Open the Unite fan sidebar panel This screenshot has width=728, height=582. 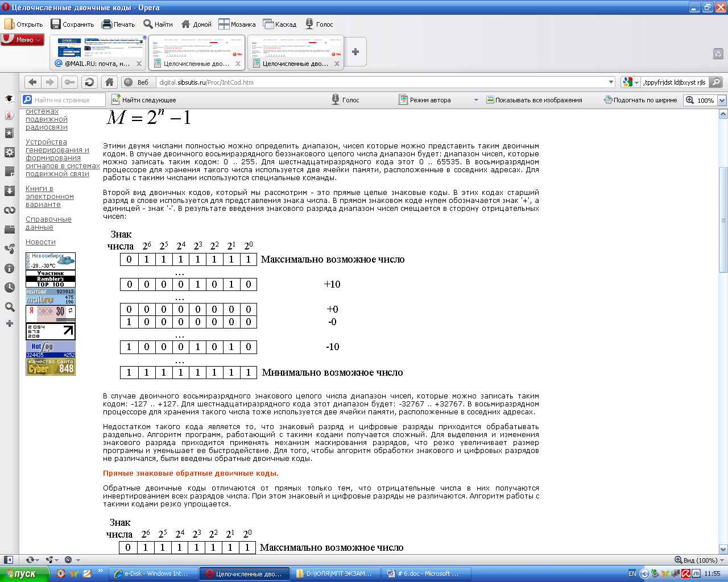pyautogui.click(x=9, y=249)
